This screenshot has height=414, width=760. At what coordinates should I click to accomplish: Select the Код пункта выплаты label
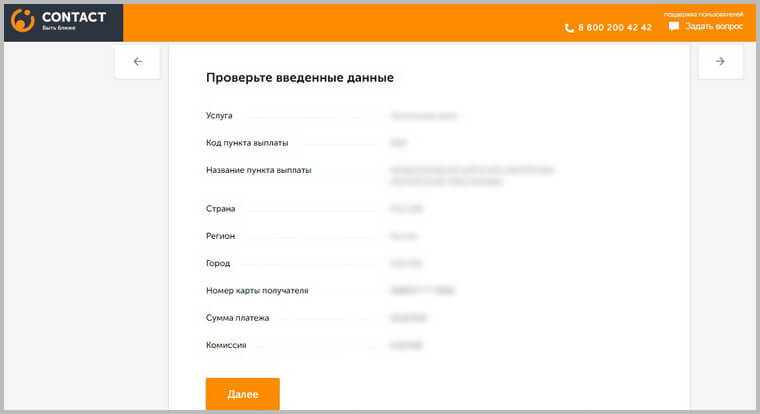[247, 143]
